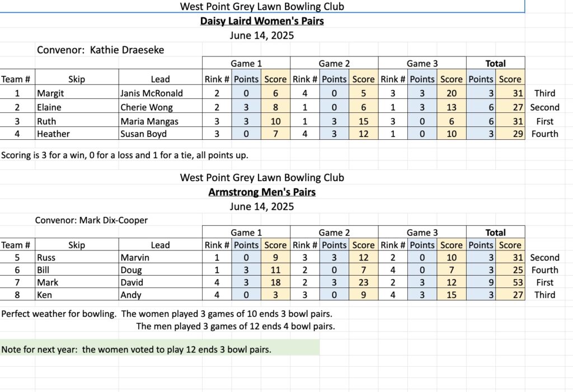Select the Daisy Laird Women's Pairs heading
573x392 pixels.
coord(262,21)
